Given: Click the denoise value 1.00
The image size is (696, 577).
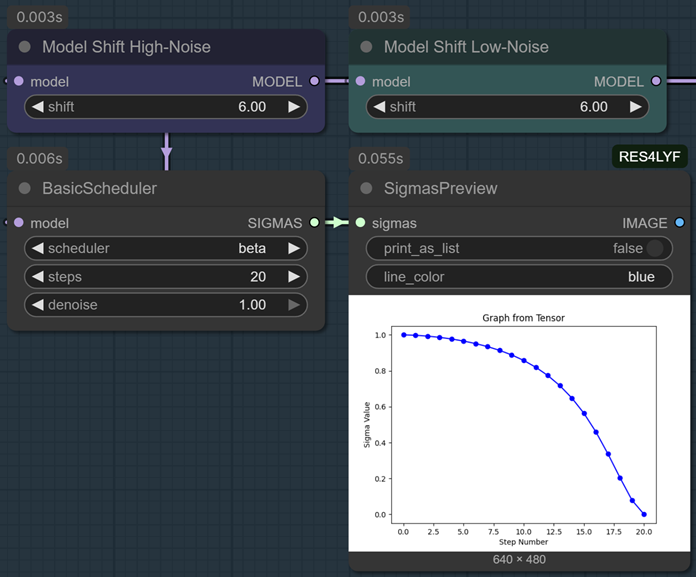Looking at the screenshot, I should pos(252,304).
